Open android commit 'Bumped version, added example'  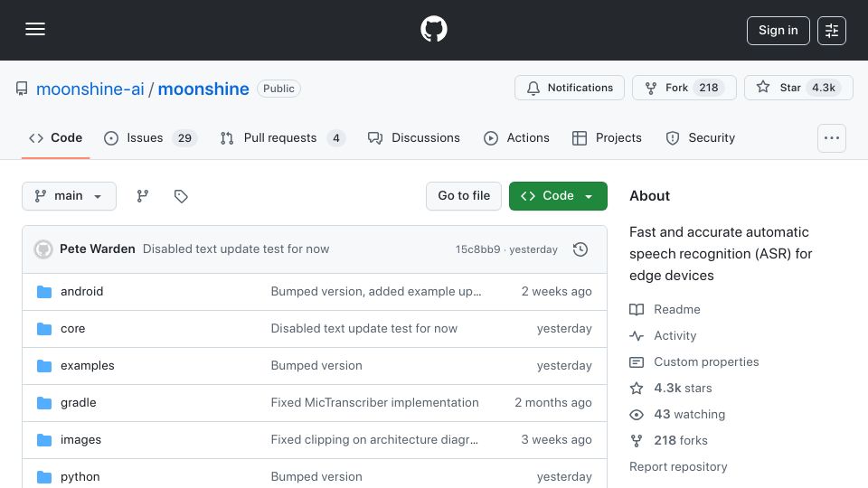click(x=376, y=292)
